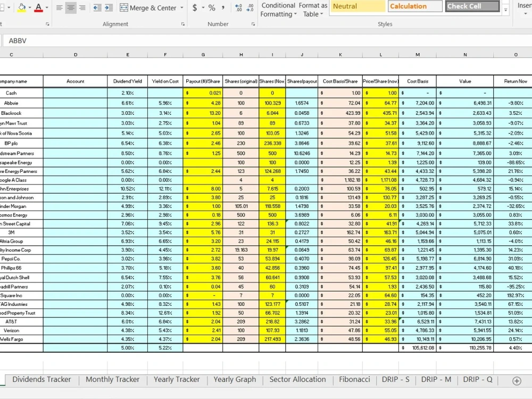532x399 pixels.
Task: Open the Font Color dropdown arrow
Action: [46, 7]
